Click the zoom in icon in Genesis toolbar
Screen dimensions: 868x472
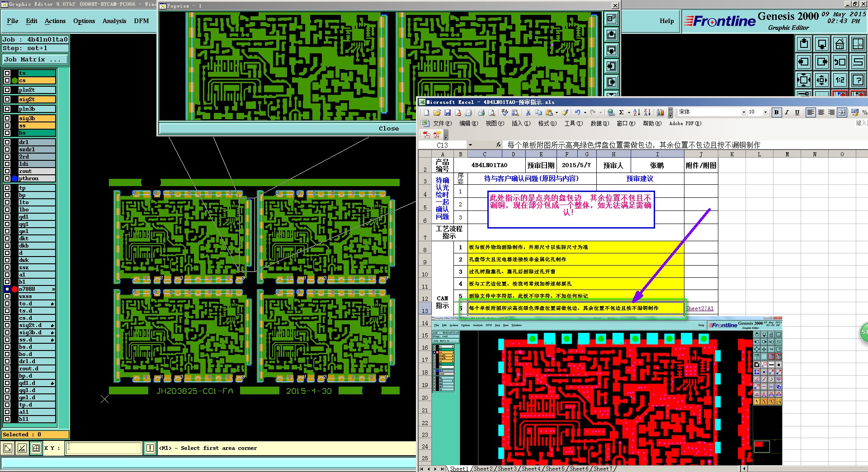click(804, 80)
